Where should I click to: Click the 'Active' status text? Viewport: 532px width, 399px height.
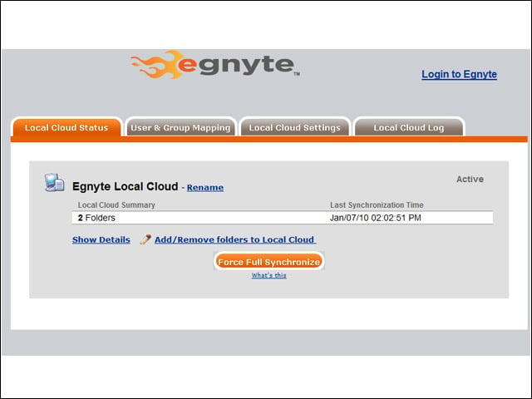coord(470,180)
